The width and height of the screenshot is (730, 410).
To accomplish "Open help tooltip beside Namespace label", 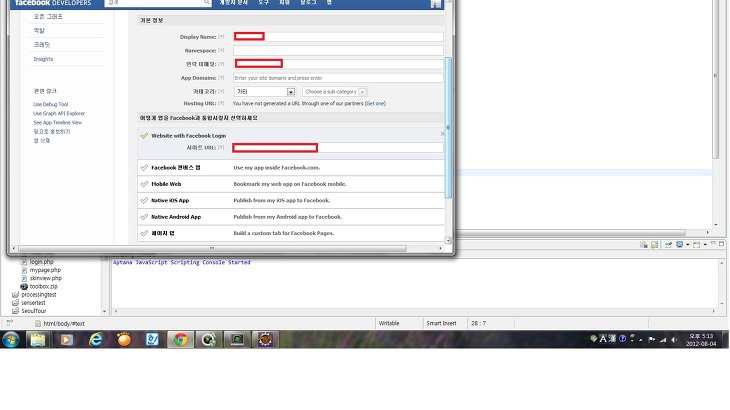I will [x=221, y=50].
